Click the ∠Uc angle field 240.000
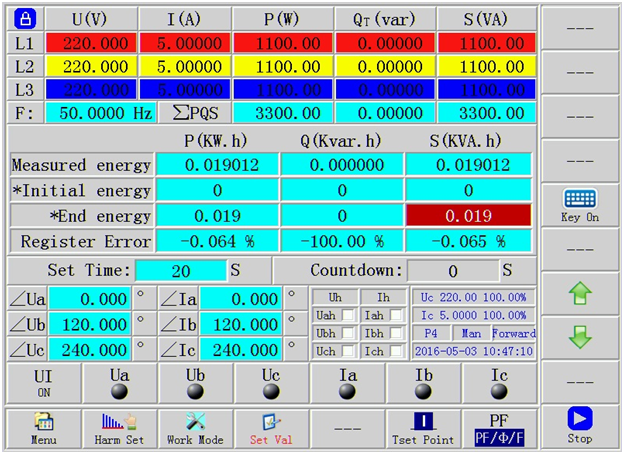624x454 pixels. click(90, 350)
